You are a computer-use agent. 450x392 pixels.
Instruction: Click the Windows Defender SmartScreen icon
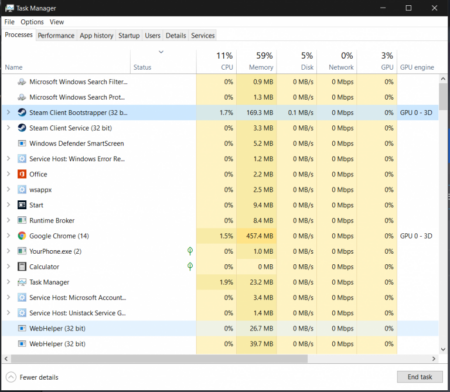[x=22, y=143]
